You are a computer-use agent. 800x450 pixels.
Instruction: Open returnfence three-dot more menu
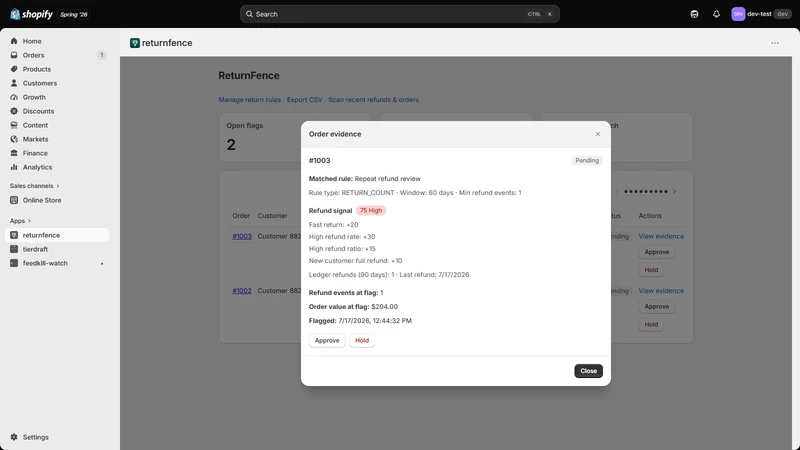coord(774,43)
